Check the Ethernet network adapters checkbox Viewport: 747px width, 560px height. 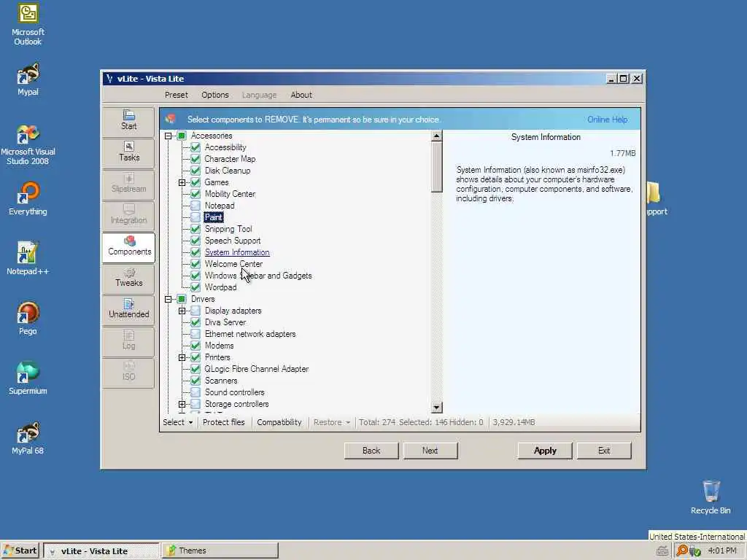point(196,334)
